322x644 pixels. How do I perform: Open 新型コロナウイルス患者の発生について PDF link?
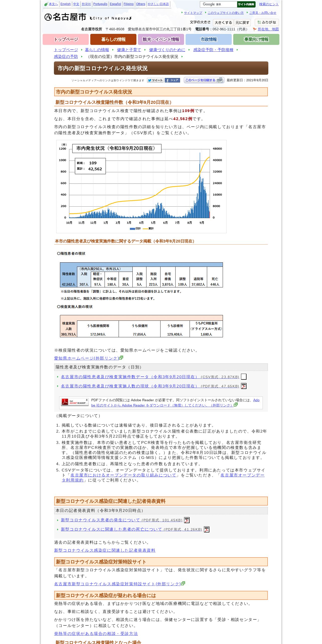[122, 520]
